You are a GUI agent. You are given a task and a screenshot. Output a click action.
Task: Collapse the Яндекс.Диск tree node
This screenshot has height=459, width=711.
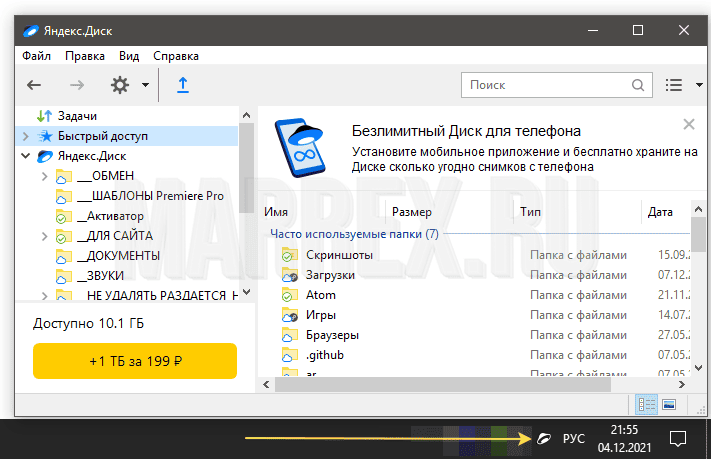(x=26, y=156)
